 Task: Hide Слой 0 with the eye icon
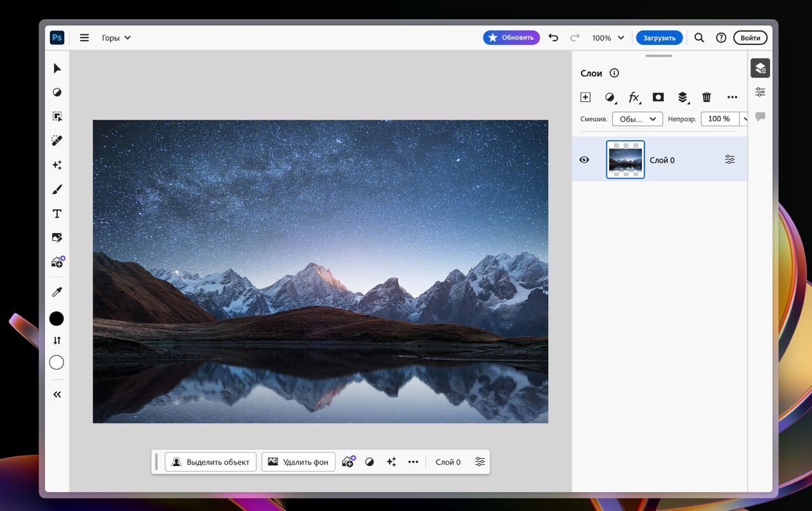pyautogui.click(x=584, y=160)
